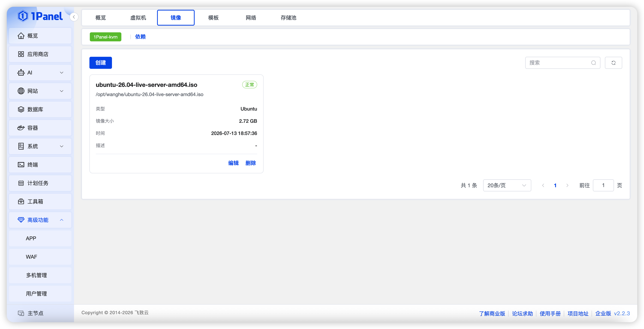Open the APP submenu item
The image size is (644, 329).
click(x=40, y=238)
